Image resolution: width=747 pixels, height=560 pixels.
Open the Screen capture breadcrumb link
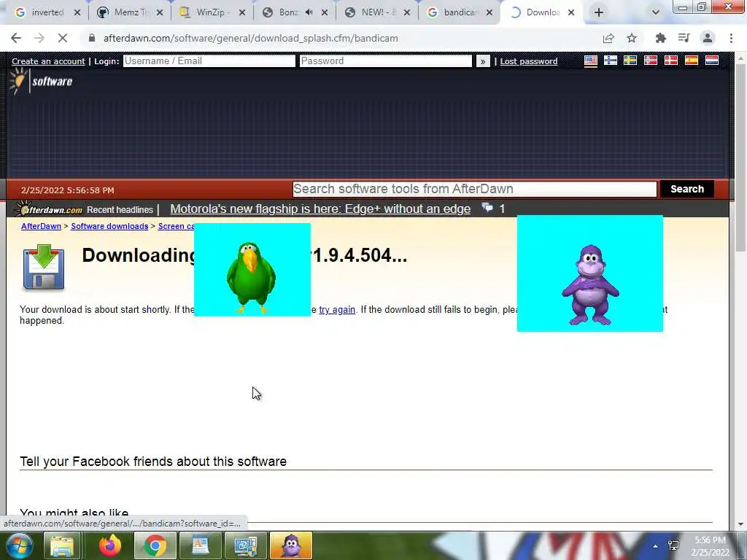pyautogui.click(x=176, y=226)
